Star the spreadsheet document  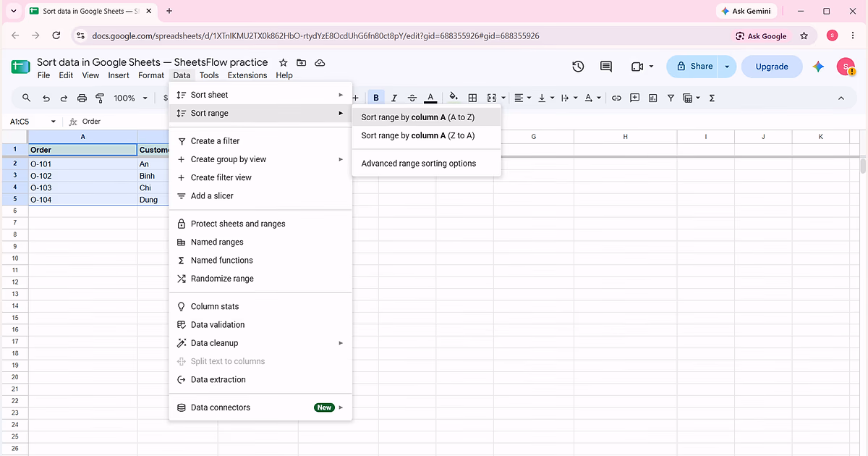[x=284, y=63]
